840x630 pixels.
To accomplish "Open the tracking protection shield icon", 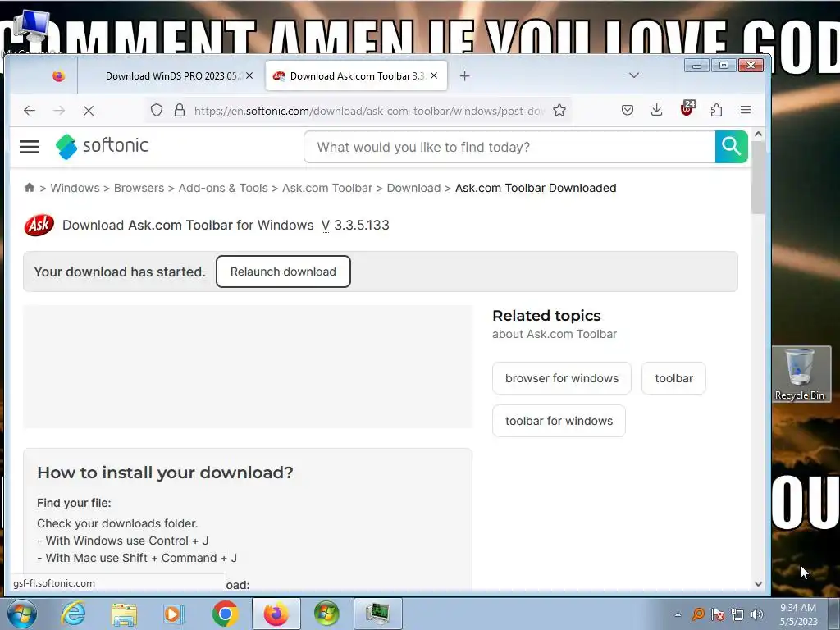I will click(x=157, y=111).
